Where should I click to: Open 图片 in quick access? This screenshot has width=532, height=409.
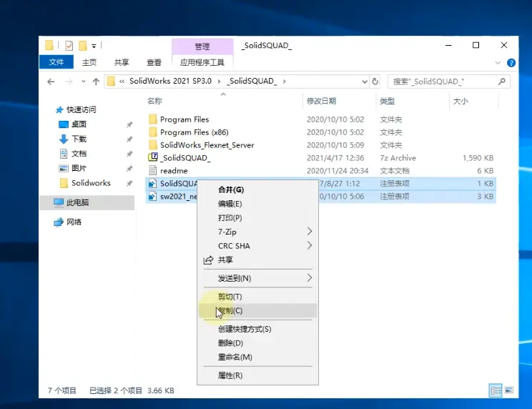[79, 168]
